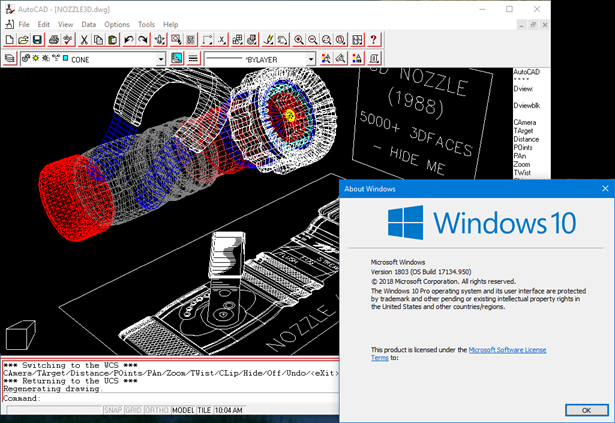Select TArget in the side screen menu
This screenshot has width=615, height=423.
click(524, 131)
